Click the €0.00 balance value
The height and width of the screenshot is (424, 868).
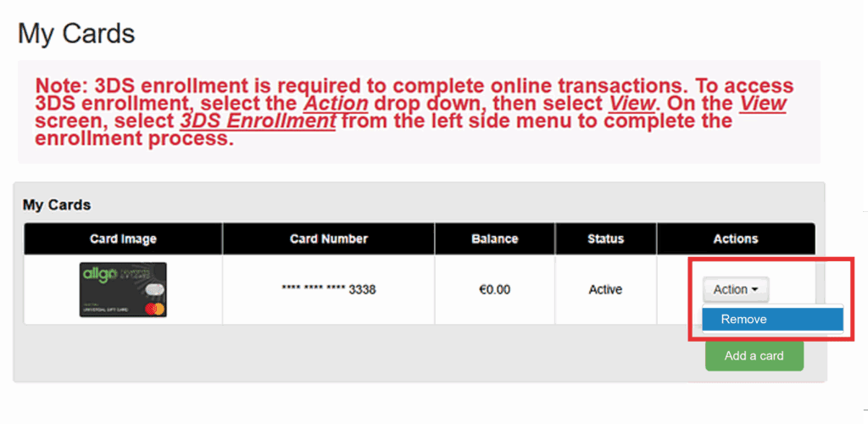494,290
